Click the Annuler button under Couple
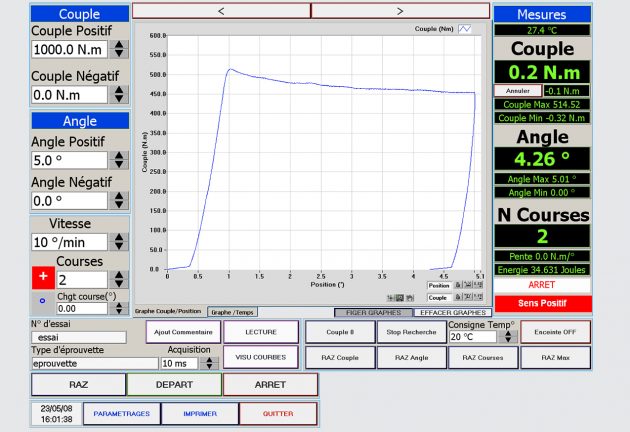 (518, 91)
